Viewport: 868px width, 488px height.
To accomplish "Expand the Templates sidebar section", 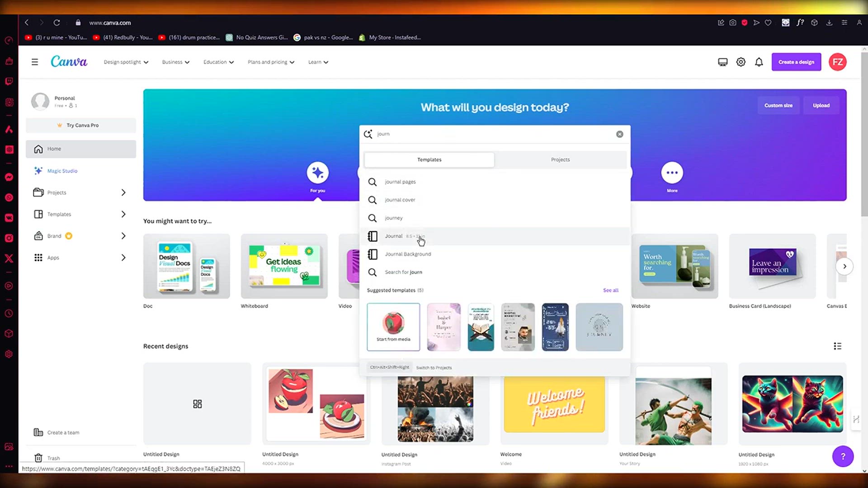I will click(x=123, y=214).
